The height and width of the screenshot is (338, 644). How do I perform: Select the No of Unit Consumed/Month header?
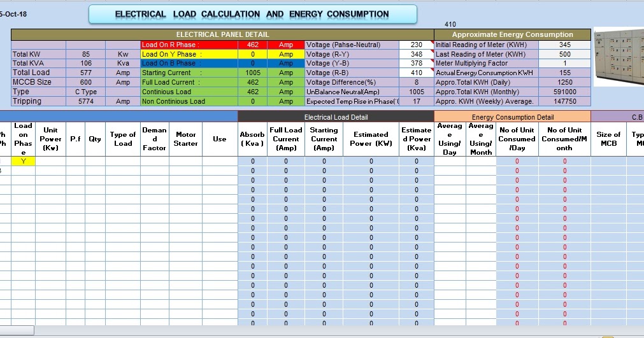coord(565,139)
